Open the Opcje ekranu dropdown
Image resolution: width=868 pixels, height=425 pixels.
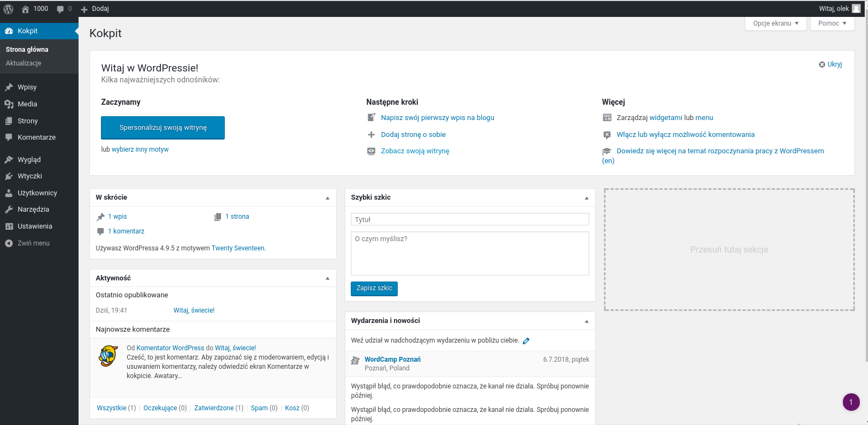(x=775, y=23)
